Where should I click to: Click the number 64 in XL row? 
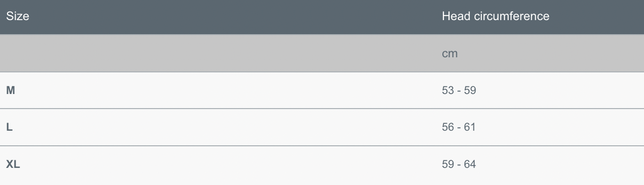tap(470, 164)
